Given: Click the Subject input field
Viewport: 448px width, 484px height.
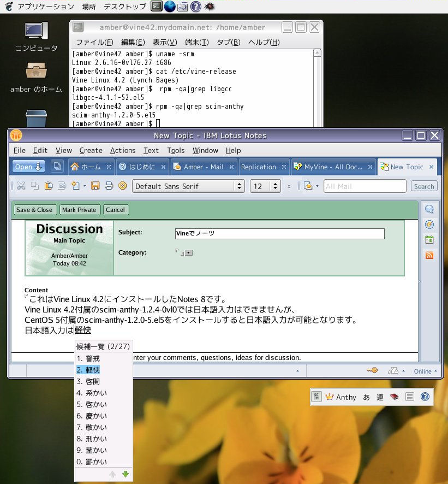Looking at the screenshot, I should point(279,233).
